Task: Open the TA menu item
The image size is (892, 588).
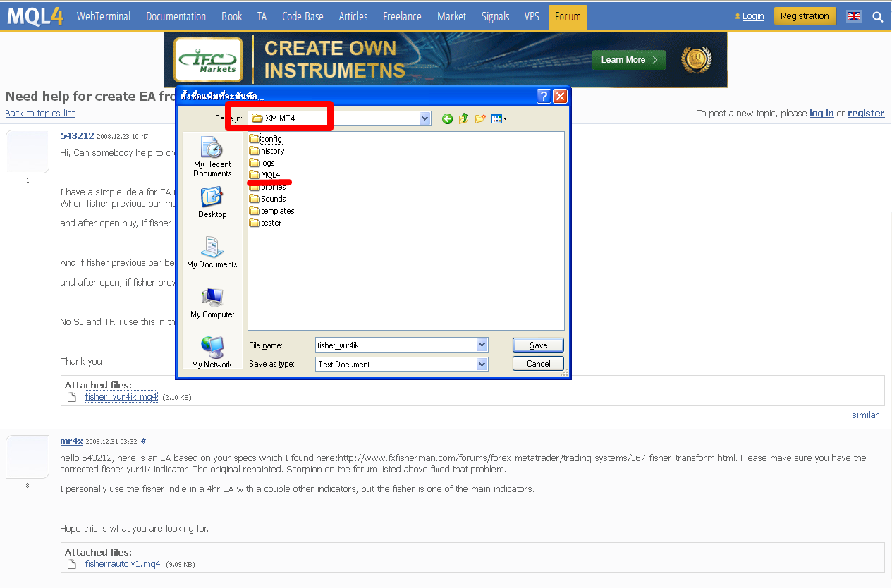Action: [x=262, y=16]
